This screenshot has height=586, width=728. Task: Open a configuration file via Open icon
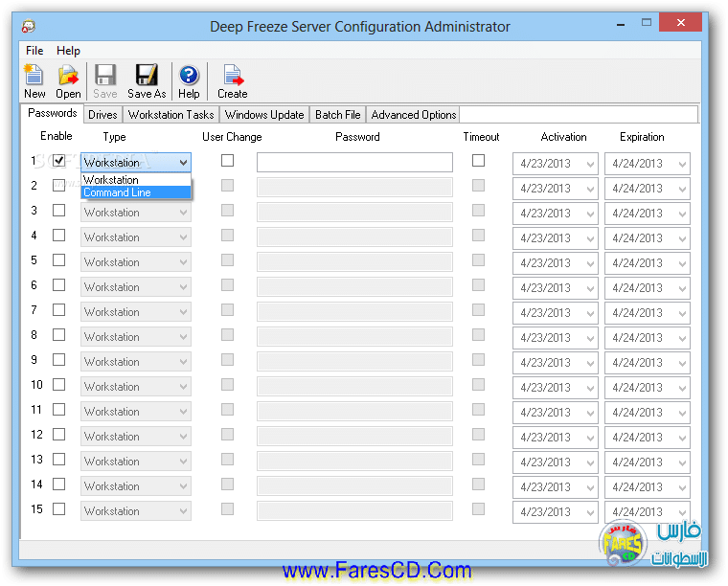click(68, 81)
